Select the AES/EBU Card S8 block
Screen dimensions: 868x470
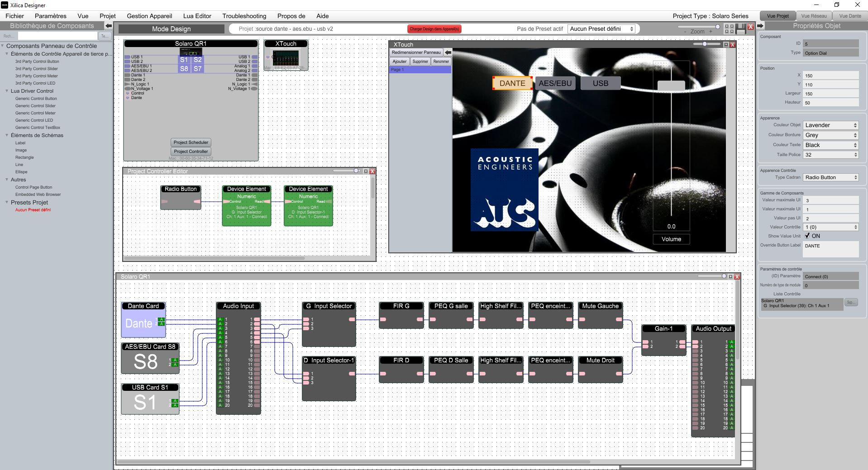click(150, 358)
